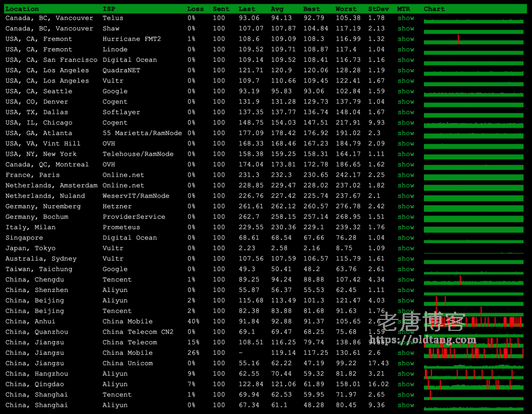
Task: Click latency chart for Qingdao Aliyun row
Action: tap(474, 384)
